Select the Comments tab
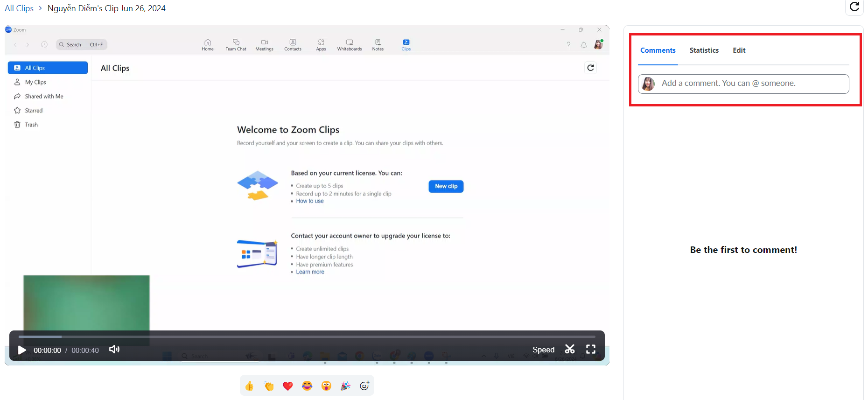The height and width of the screenshot is (400, 868). pos(658,50)
